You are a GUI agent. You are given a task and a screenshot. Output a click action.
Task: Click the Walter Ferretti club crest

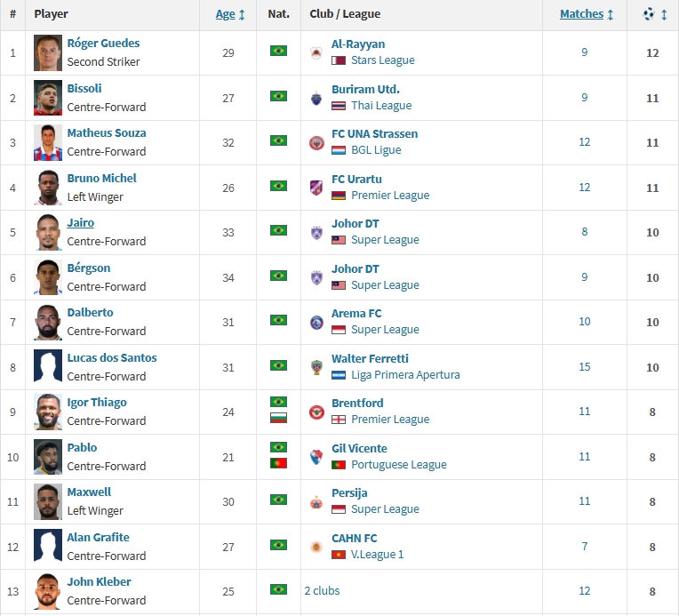[x=316, y=367]
